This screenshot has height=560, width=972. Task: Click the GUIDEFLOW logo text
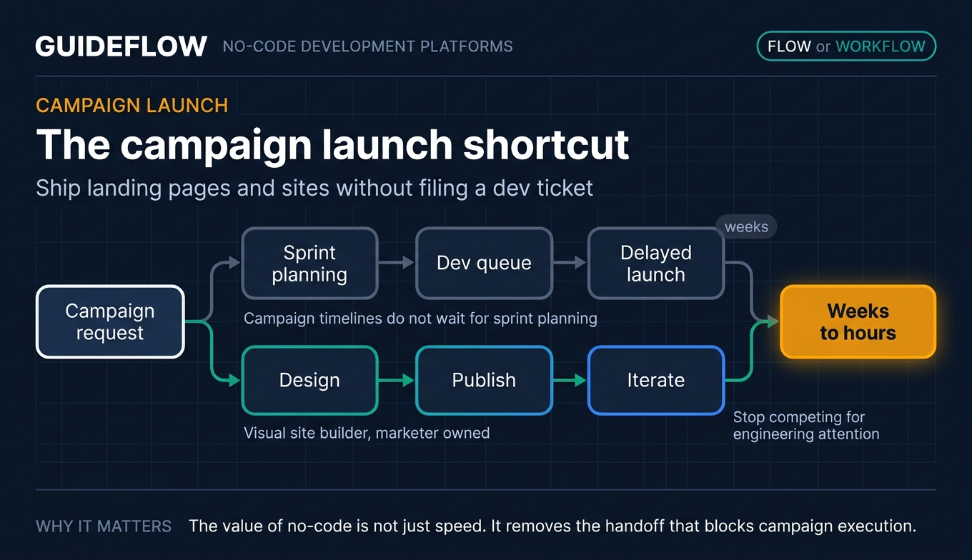(x=121, y=47)
